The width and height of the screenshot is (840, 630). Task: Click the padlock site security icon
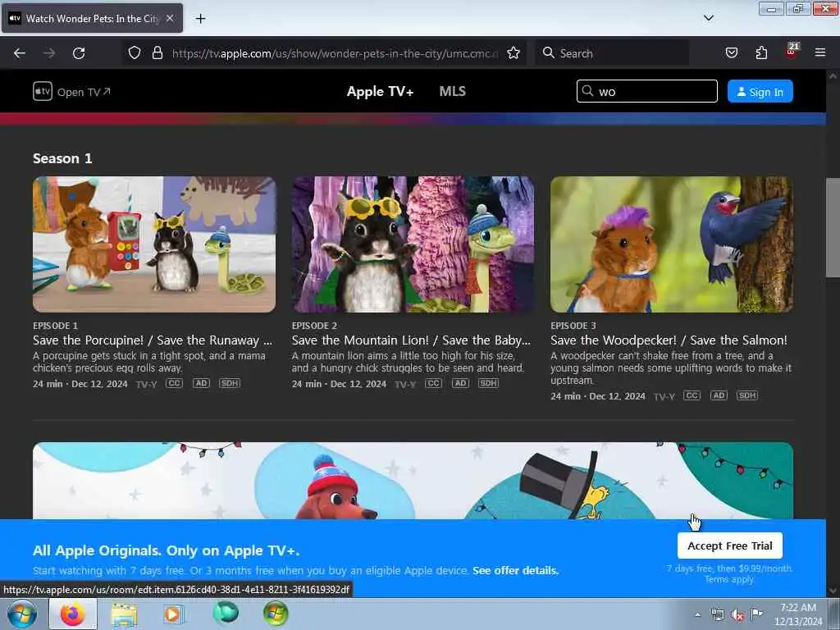pos(157,52)
